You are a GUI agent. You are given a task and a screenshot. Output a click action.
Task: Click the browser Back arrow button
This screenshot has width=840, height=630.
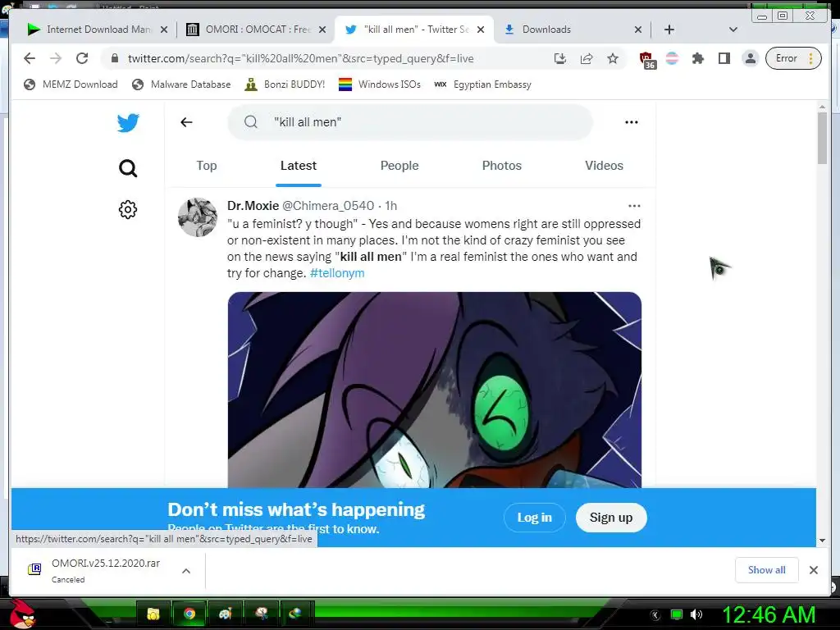30,58
